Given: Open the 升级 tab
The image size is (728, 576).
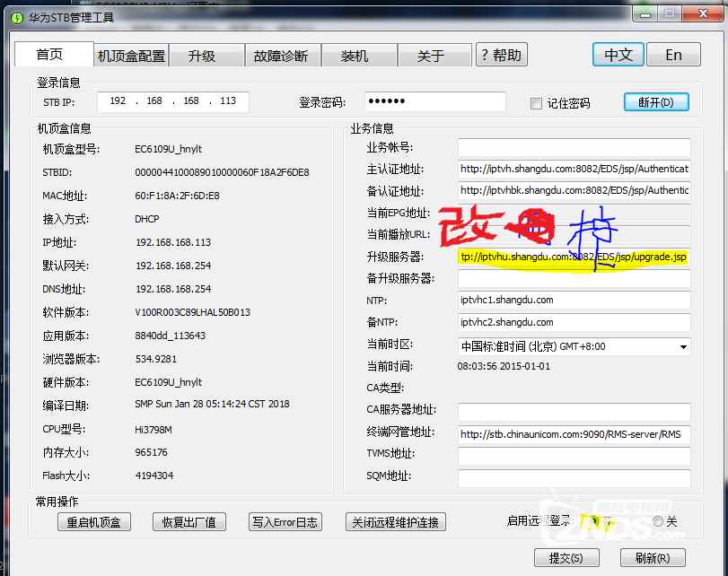Looking at the screenshot, I should (x=206, y=57).
